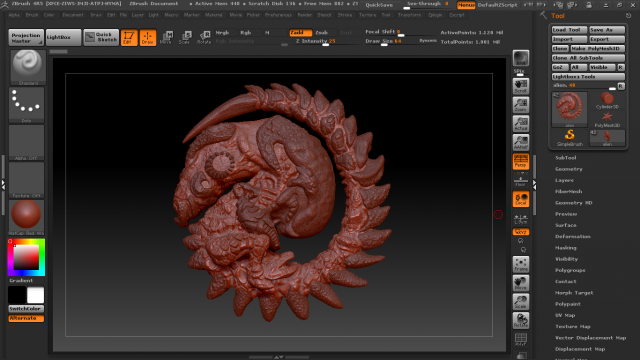Open the MatCap Red Wax material picker
This screenshot has width=640, height=360.
coord(27,218)
